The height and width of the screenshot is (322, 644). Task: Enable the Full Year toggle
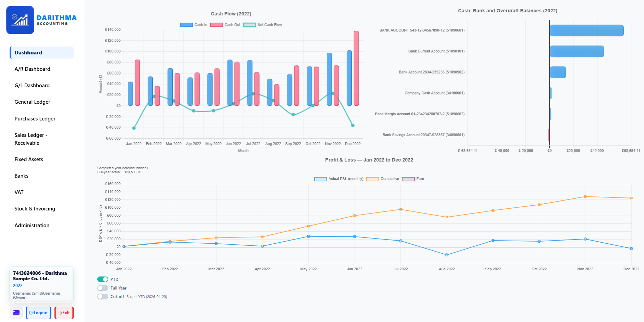point(103,288)
